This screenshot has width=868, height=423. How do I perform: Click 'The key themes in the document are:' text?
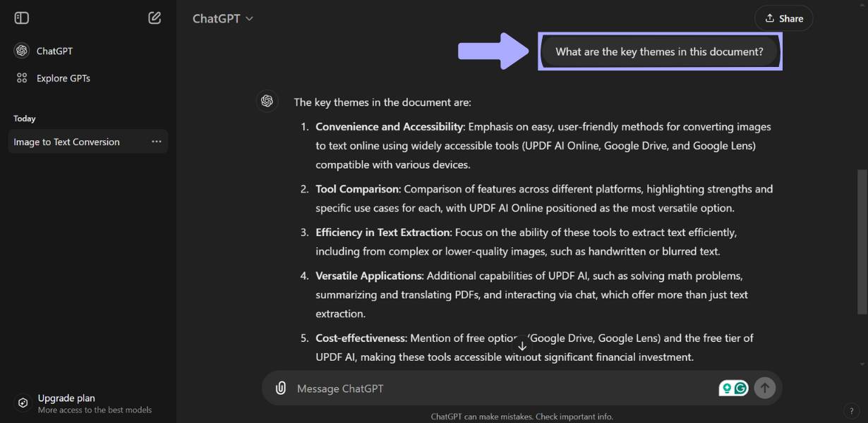pos(382,102)
